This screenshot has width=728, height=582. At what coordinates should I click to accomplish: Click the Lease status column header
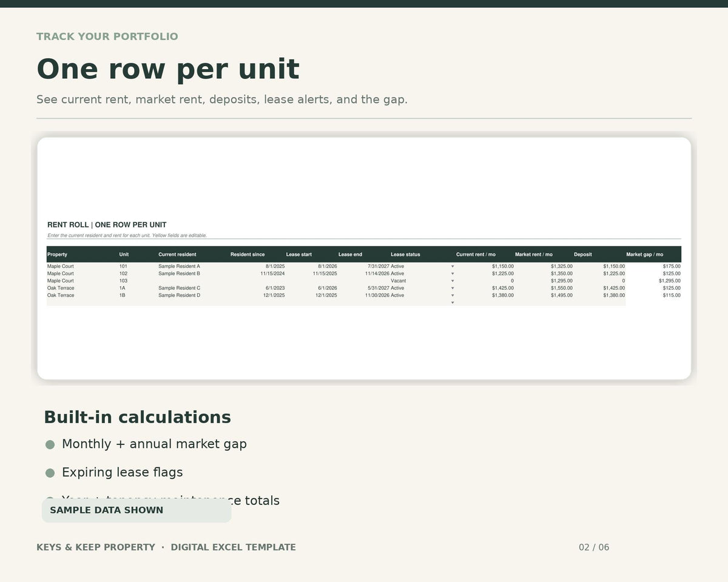[x=405, y=255]
